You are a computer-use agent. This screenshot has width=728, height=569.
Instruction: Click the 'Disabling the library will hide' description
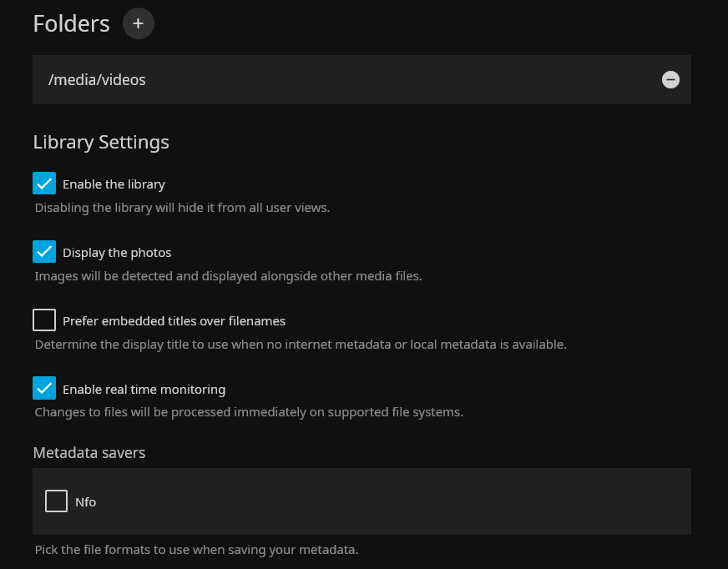click(182, 208)
